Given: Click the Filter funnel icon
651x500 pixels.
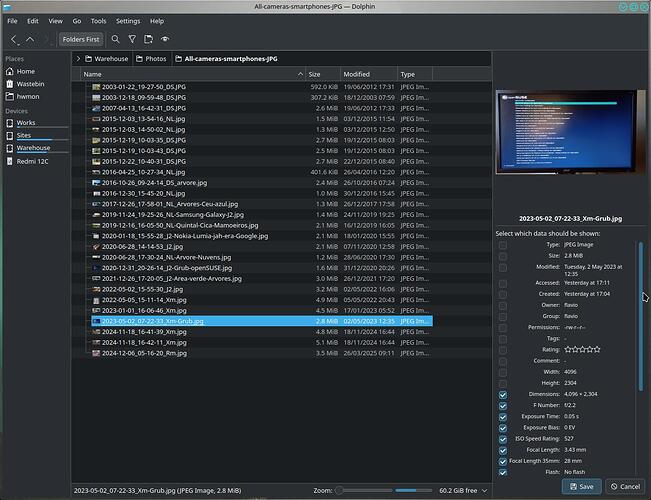Looking at the screenshot, I should pyautogui.click(x=131, y=39).
